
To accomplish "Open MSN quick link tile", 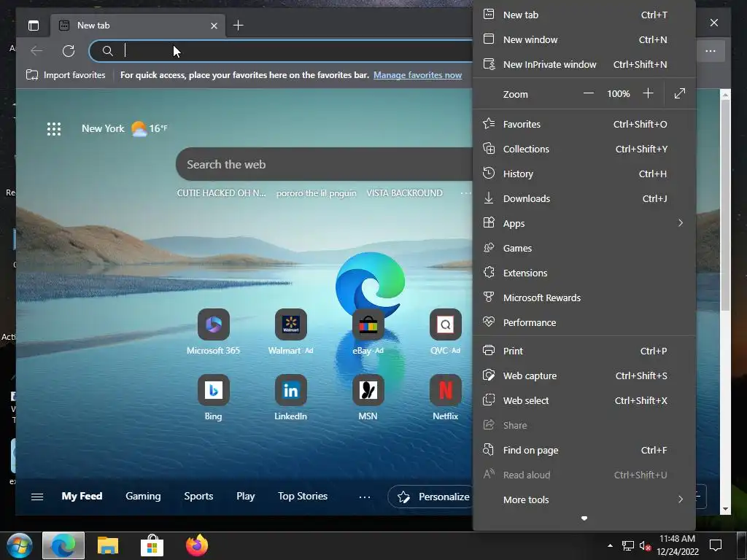I will (x=368, y=397).
